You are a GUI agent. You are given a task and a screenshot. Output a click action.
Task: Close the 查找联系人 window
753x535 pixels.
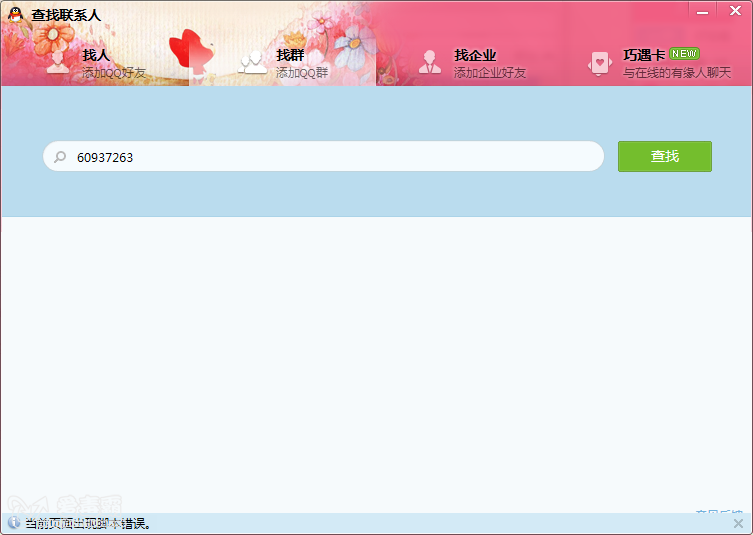coord(735,11)
